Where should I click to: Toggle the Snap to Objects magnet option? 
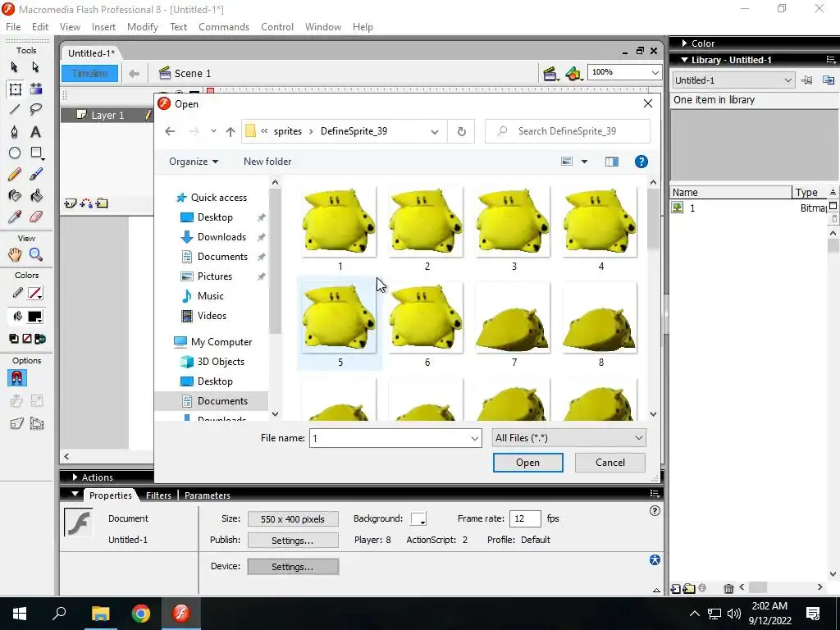[16, 378]
